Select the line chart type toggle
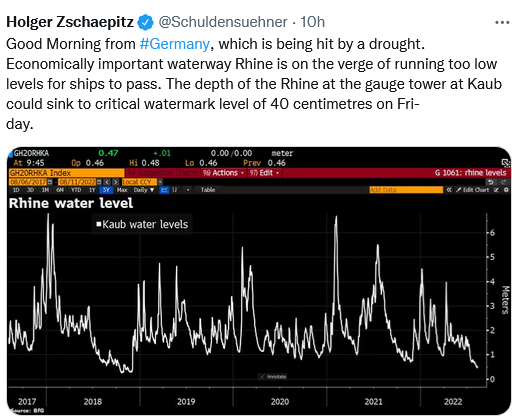This screenshot has height=417, width=512. point(164,190)
